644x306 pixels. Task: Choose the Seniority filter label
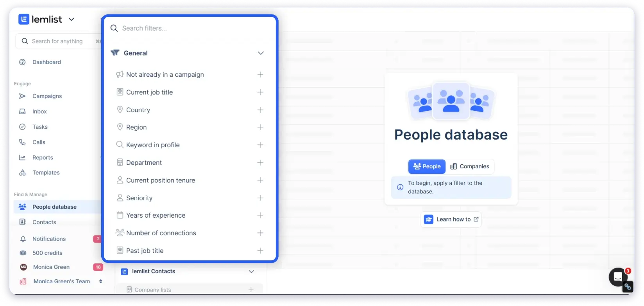(x=139, y=198)
